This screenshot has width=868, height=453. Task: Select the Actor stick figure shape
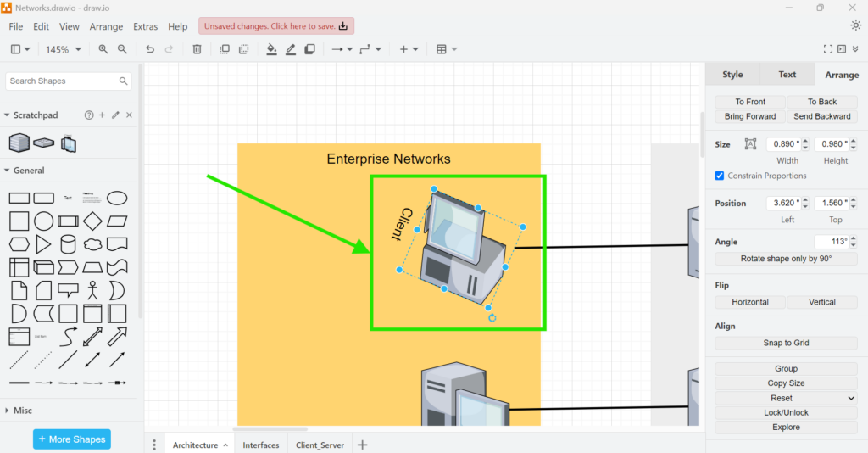(x=92, y=290)
